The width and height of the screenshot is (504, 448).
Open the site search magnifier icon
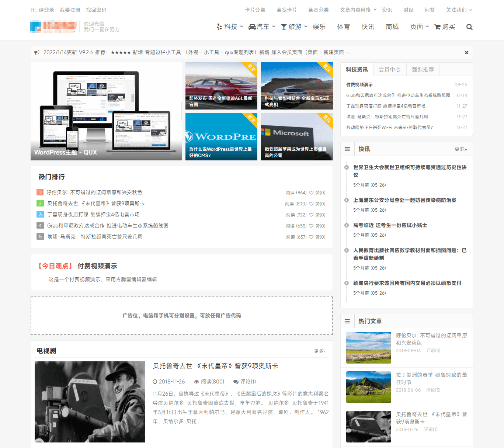point(469,27)
